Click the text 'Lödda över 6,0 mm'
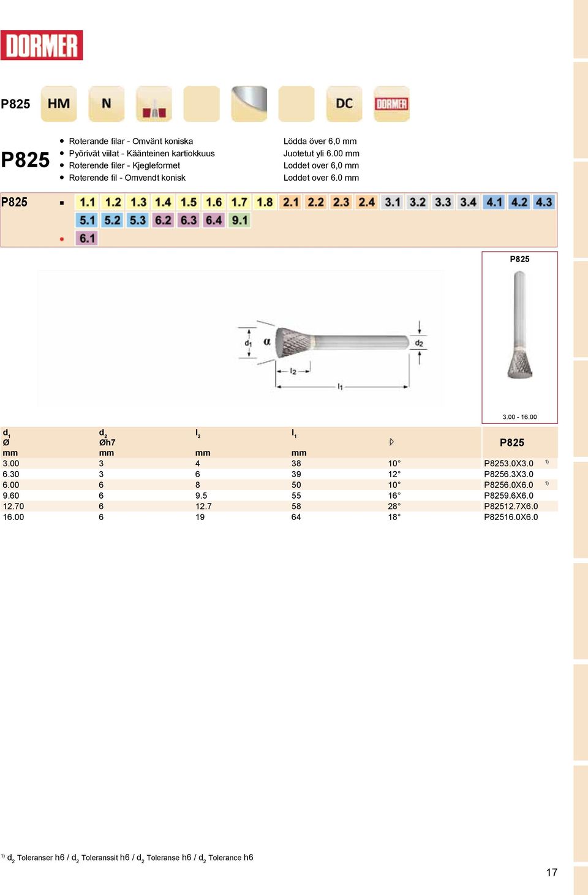 point(320,142)
